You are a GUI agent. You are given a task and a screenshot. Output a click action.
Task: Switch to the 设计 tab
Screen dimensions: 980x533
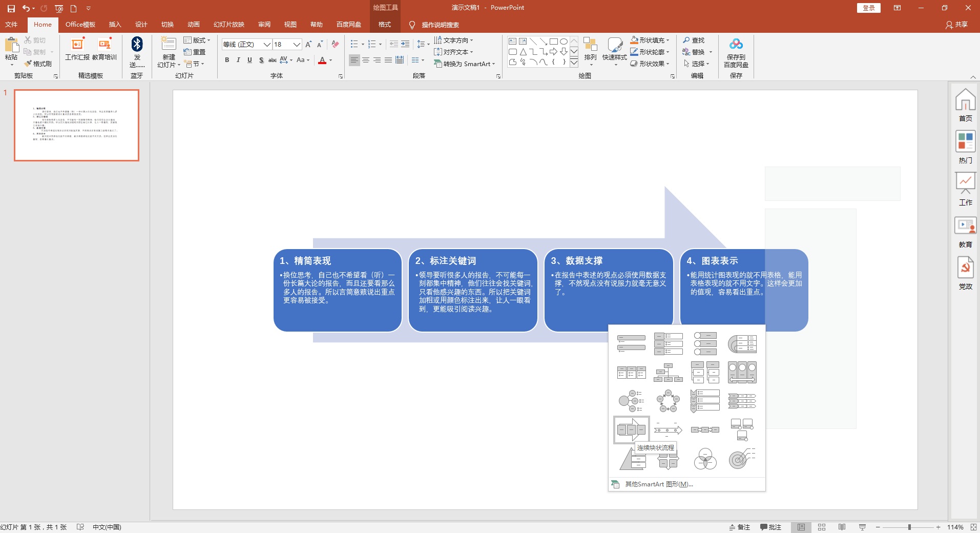141,25
